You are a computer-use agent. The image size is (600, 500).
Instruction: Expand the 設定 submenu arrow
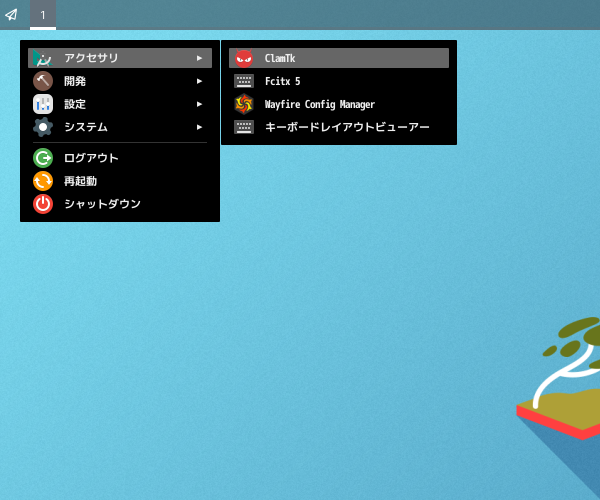point(199,104)
